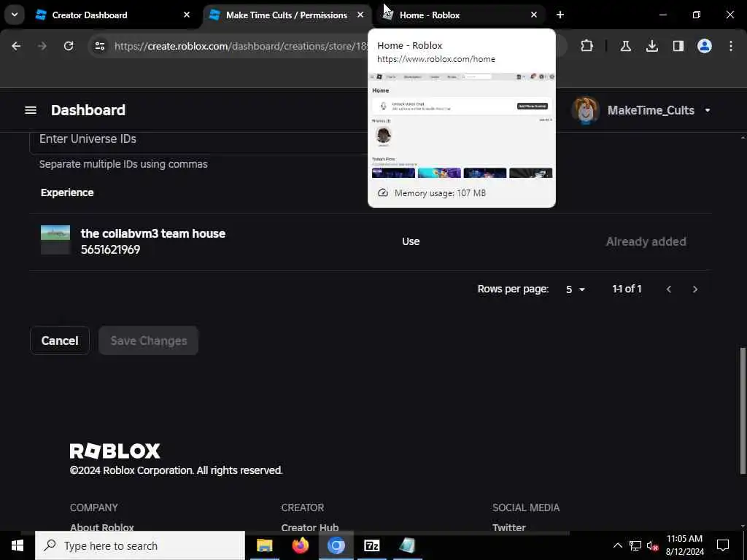Go to the previous results page
Viewport: 747px width, 560px height.
(669, 289)
